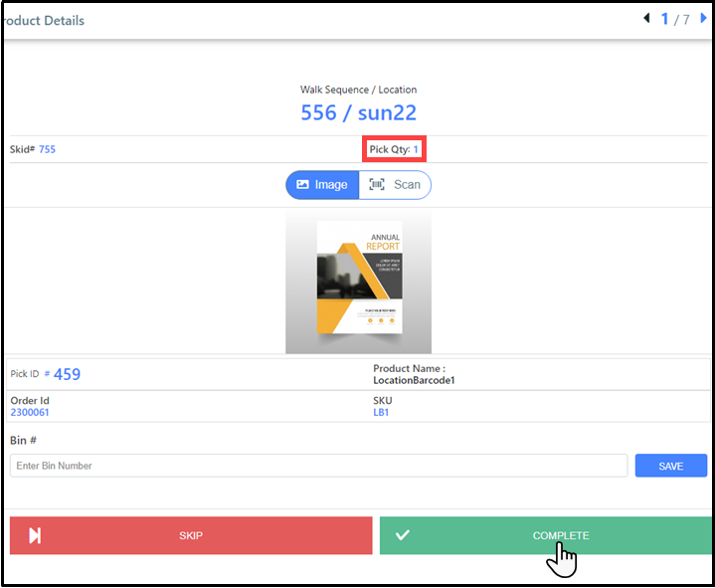Click the Pick Qty value

click(417, 149)
